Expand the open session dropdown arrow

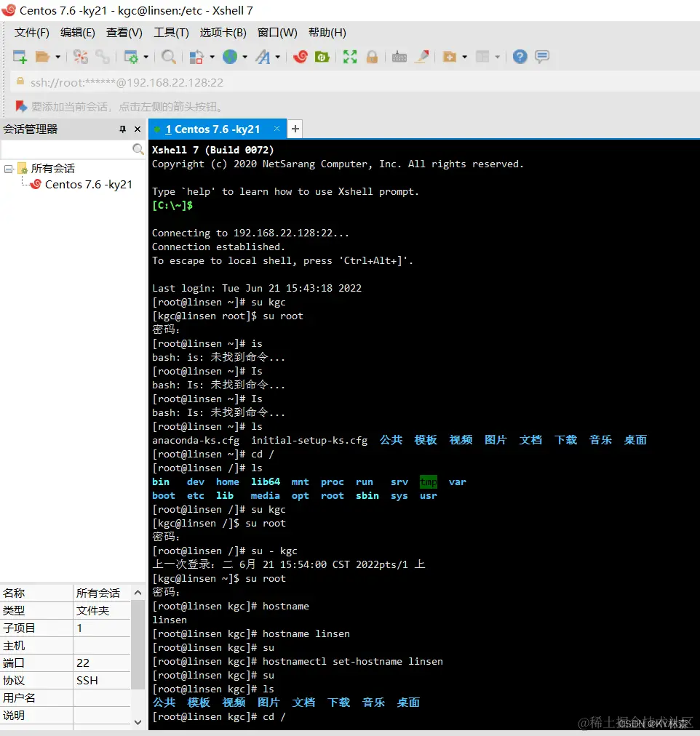click(57, 57)
